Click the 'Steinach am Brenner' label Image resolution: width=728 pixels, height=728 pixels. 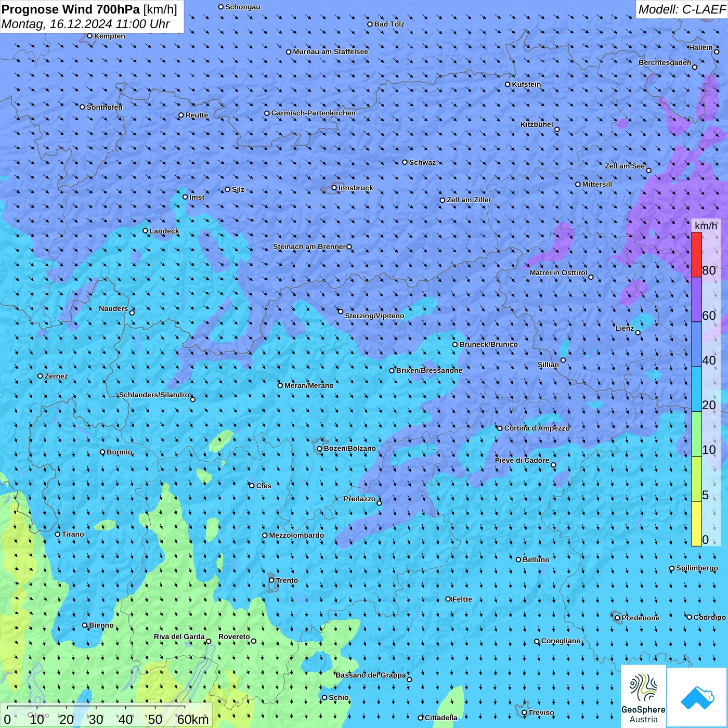point(309,246)
